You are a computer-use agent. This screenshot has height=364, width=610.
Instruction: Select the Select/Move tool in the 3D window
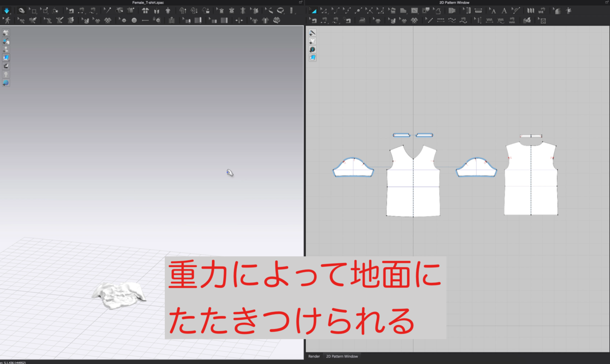[21, 10]
